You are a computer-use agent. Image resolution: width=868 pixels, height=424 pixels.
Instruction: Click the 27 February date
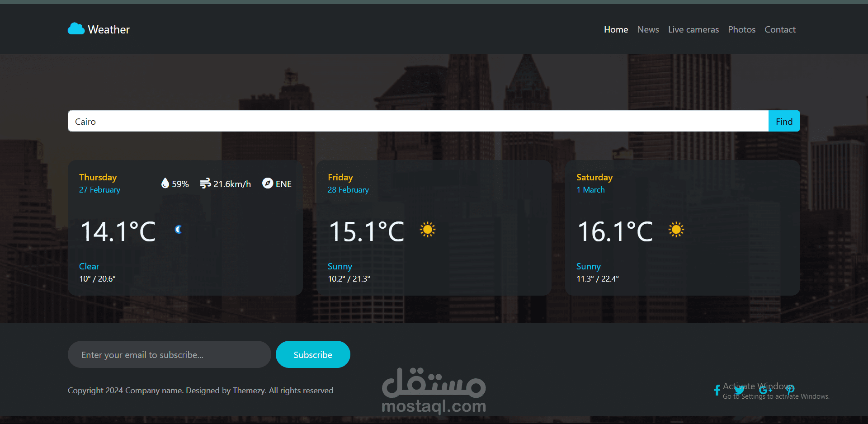click(99, 190)
